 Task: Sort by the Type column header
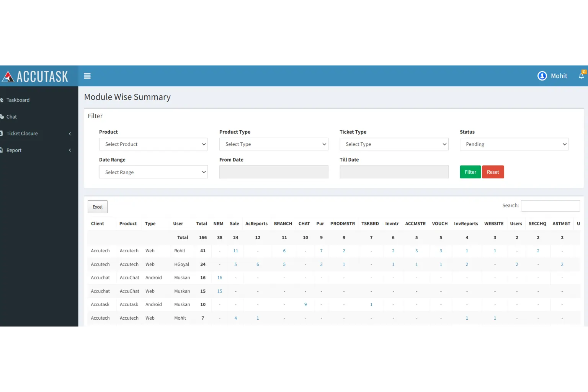click(x=150, y=224)
